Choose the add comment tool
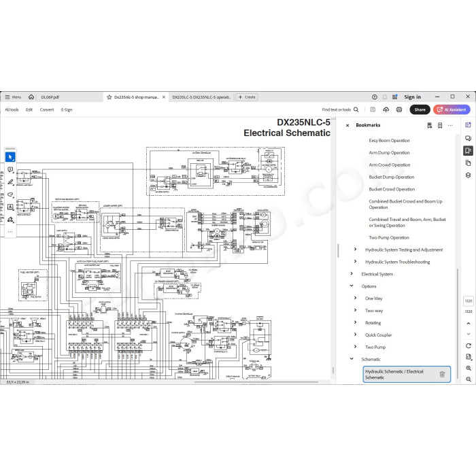 click(x=10, y=170)
